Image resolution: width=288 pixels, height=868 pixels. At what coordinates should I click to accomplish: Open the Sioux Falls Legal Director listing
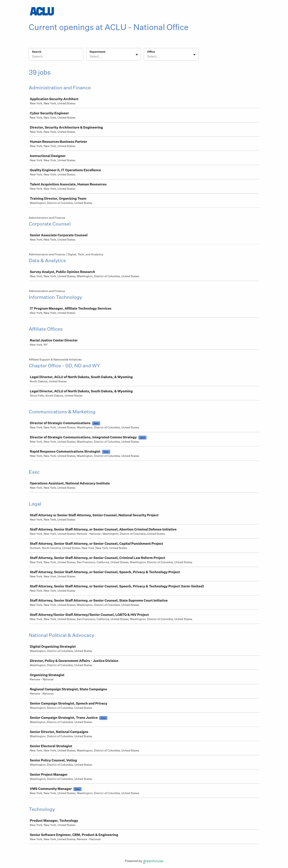coord(81,391)
